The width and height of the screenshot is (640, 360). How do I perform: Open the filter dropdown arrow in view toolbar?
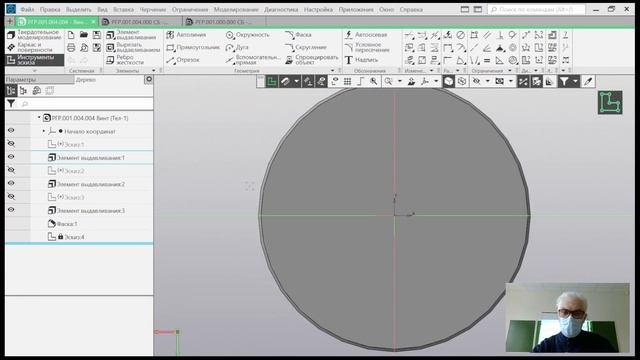point(576,82)
